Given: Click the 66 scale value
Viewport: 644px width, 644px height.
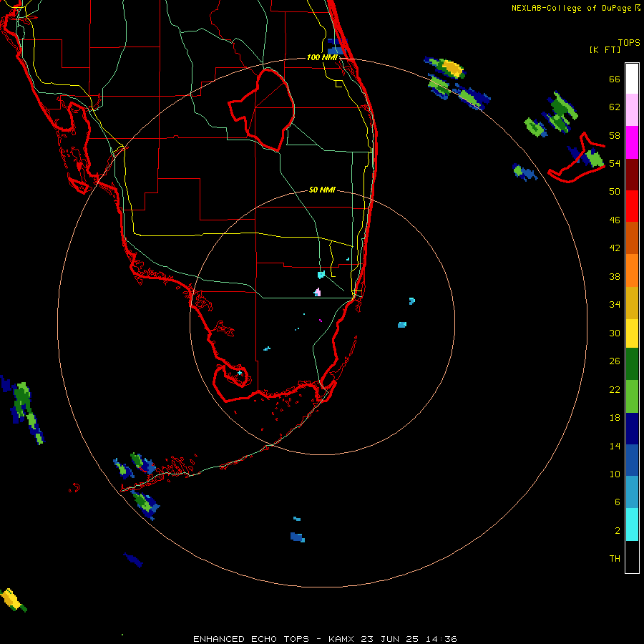Looking at the screenshot, I should pyautogui.click(x=615, y=79).
